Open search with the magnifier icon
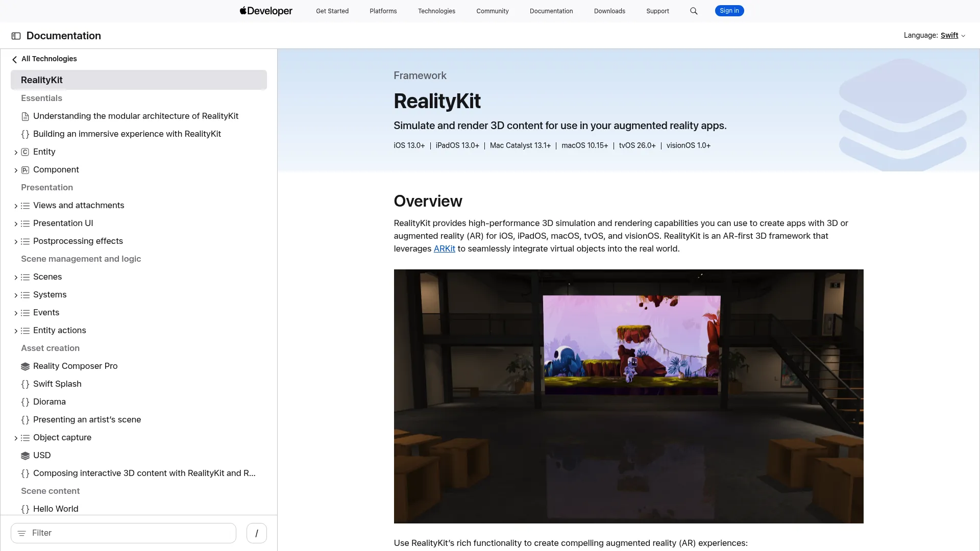The image size is (980, 551). (x=694, y=11)
